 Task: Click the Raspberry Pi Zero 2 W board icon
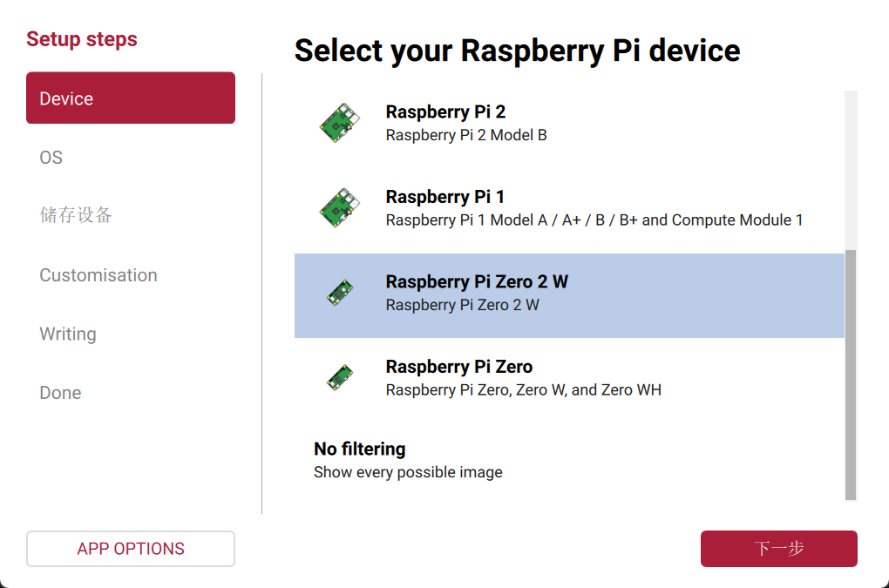point(339,293)
